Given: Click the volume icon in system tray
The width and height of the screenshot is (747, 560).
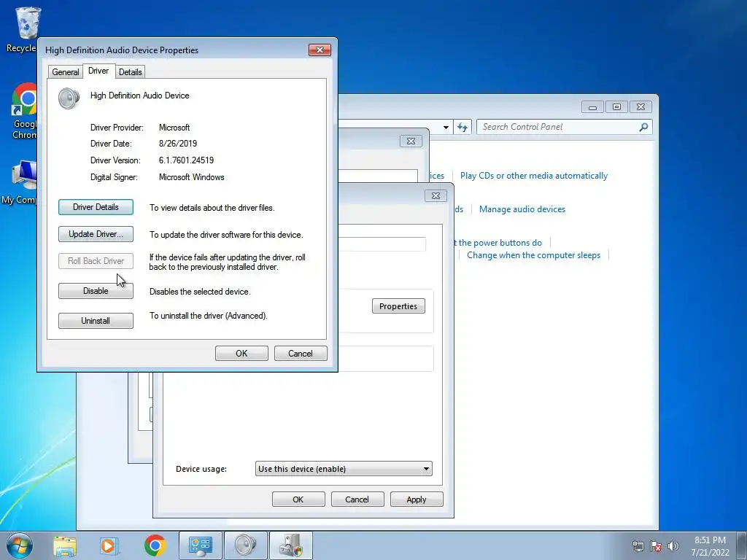Looking at the screenshot, I should (x=673, y=546).
